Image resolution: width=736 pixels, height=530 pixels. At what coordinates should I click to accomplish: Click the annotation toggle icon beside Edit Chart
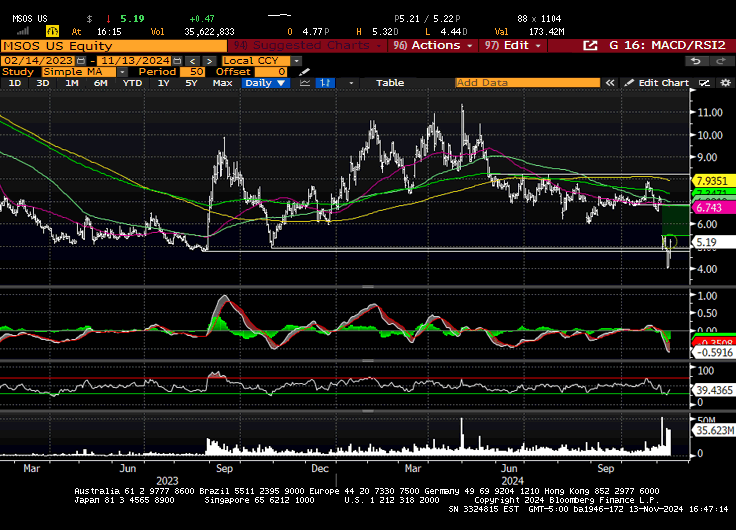point(704,83)
